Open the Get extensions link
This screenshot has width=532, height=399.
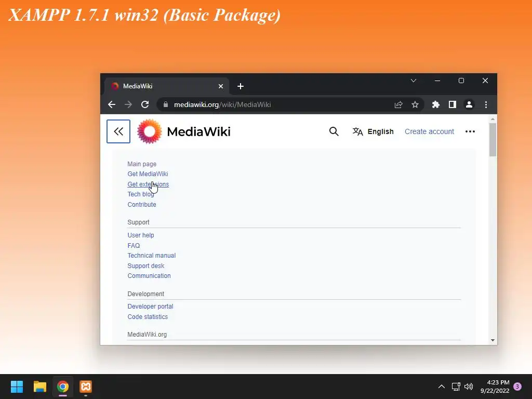tap(148, 184)
